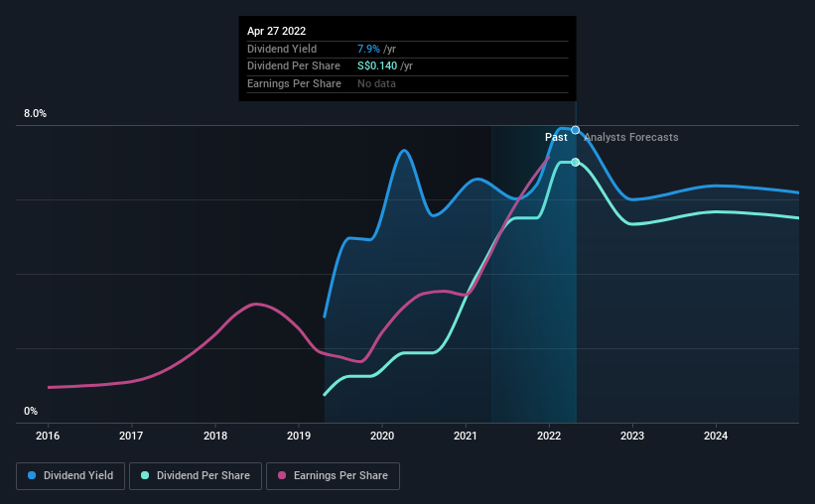Click the blue Dividend Yield legend dot
The height and width of the screenshot is (504, 815).
[x=32, y=475]
